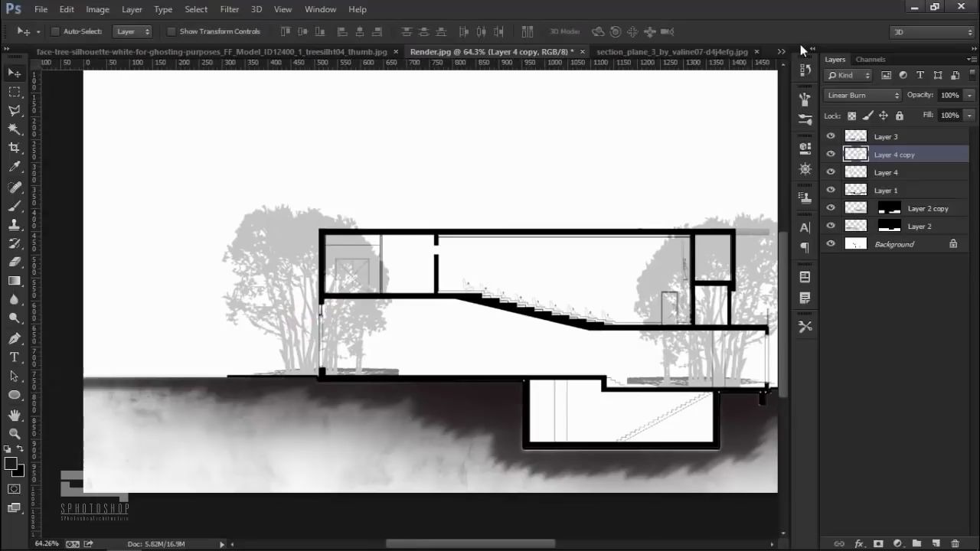Select the Eyedropper tool

click(15, 168)
